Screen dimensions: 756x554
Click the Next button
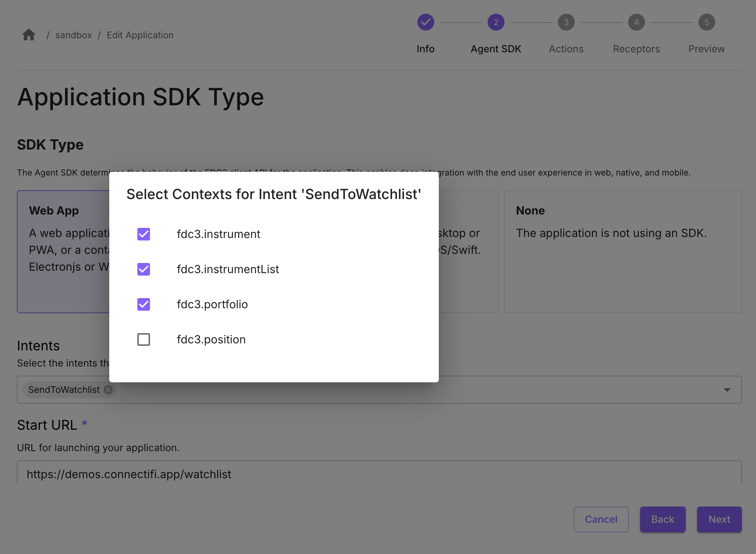(718, 519)
